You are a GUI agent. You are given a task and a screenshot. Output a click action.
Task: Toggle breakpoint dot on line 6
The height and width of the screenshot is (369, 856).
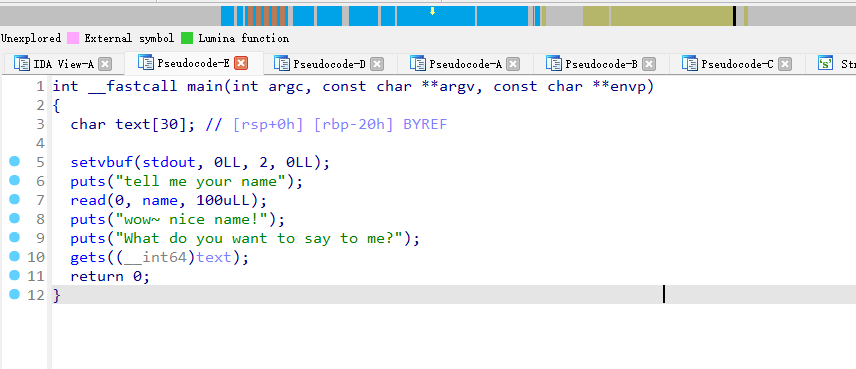point(14,180)
